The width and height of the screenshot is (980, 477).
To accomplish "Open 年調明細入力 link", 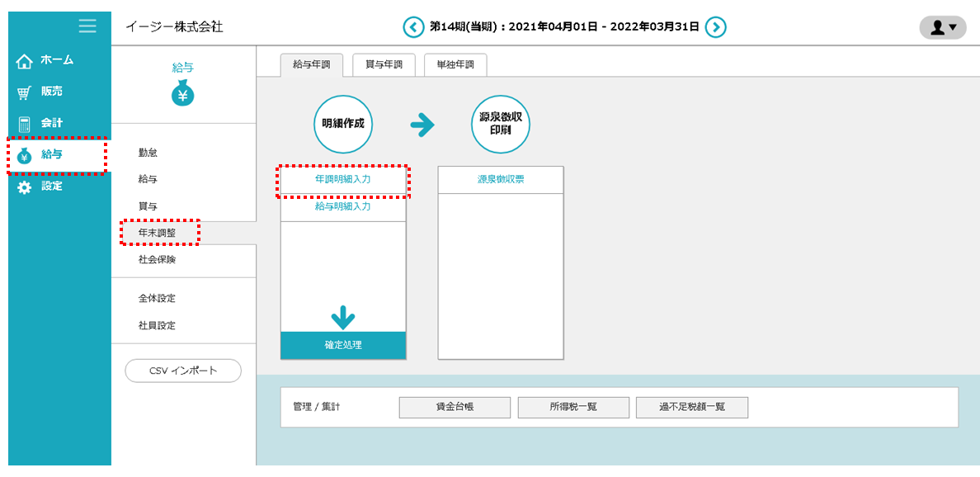I will pyautogui.click(x=343, y=179).
